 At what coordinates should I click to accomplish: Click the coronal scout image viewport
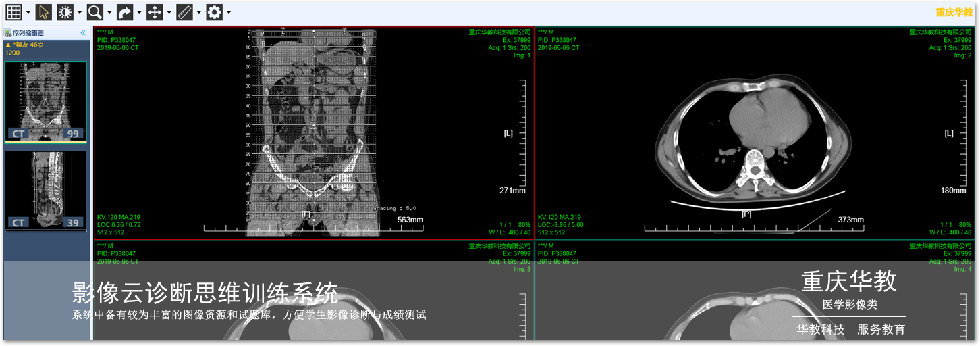pos(314,133)
